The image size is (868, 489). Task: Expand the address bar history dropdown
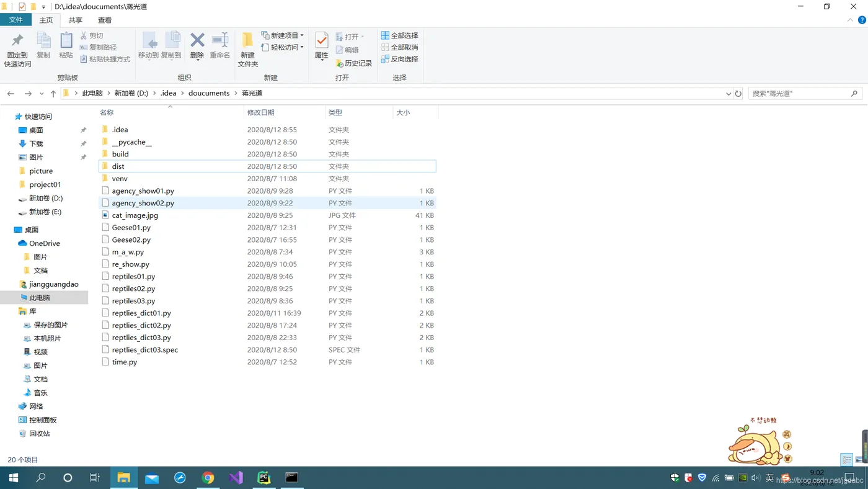click(x=728, y=94)
